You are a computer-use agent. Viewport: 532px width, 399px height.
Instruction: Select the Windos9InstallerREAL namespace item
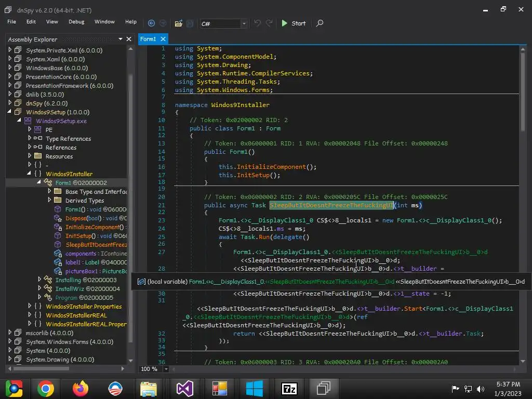(76, 315)
